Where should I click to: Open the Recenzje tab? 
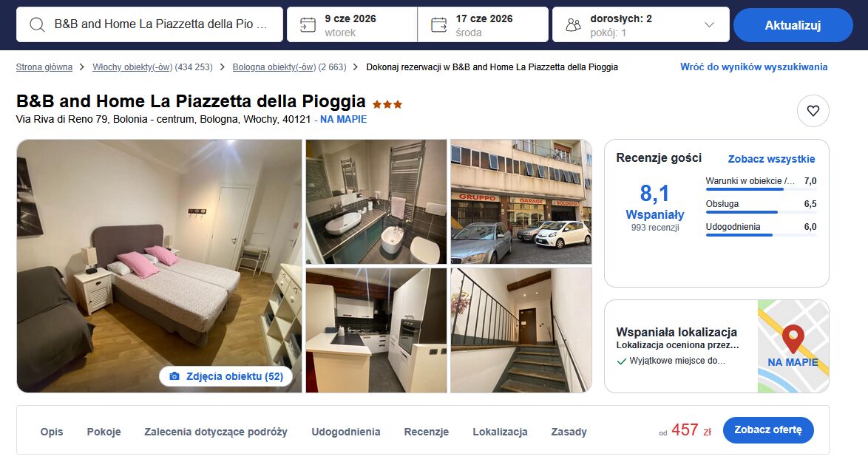click(427, 432)
